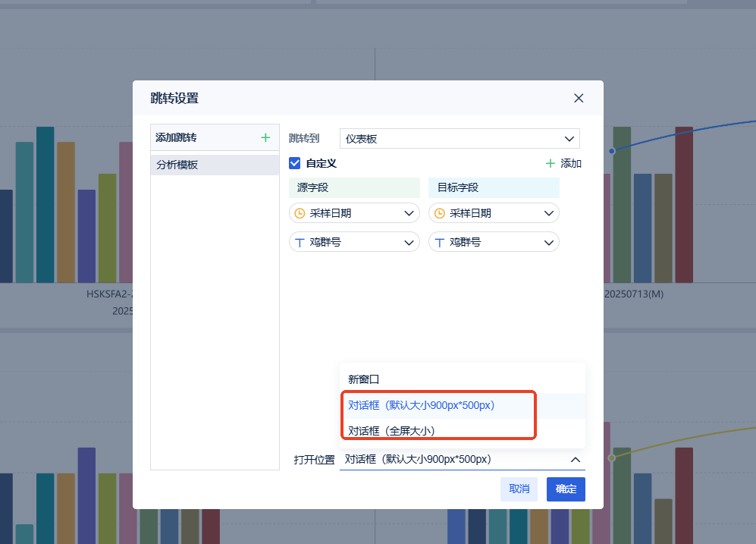
Task: Confirm settings with the 确定 button
Action: tap(566, 489)
